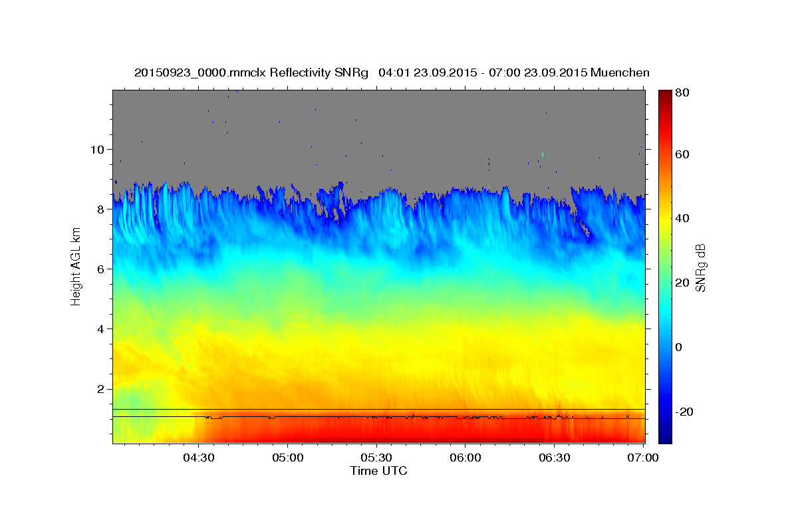Click the 04:30 time tick label

[198, 458]
